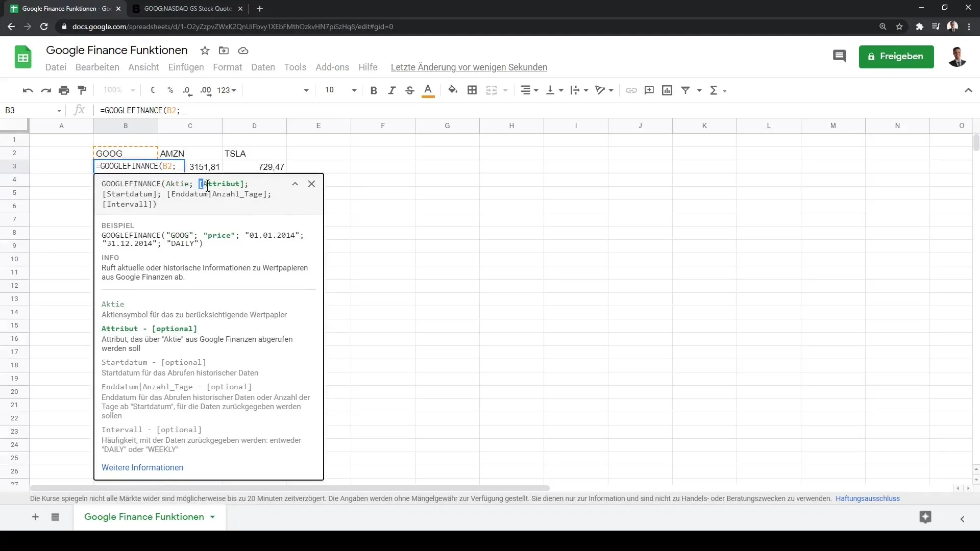Image resolution: width=980 pixels, height=551 pixels.
Task: Open the fill color bucket
Action: [x=453, y=90]
